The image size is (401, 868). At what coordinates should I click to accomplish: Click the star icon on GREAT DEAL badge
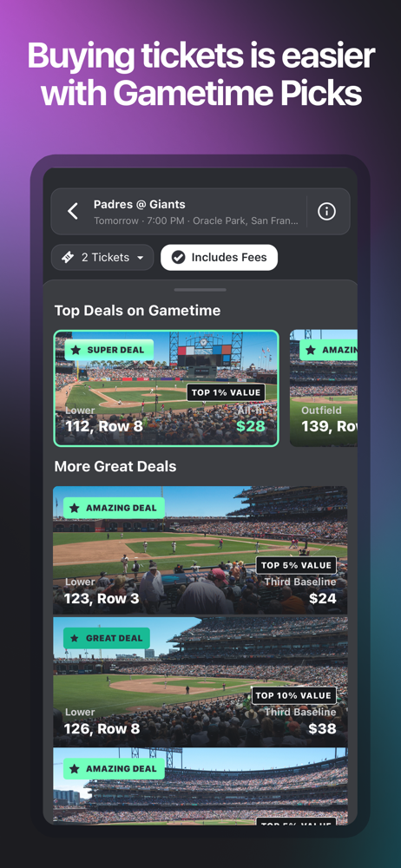point(75,638)
